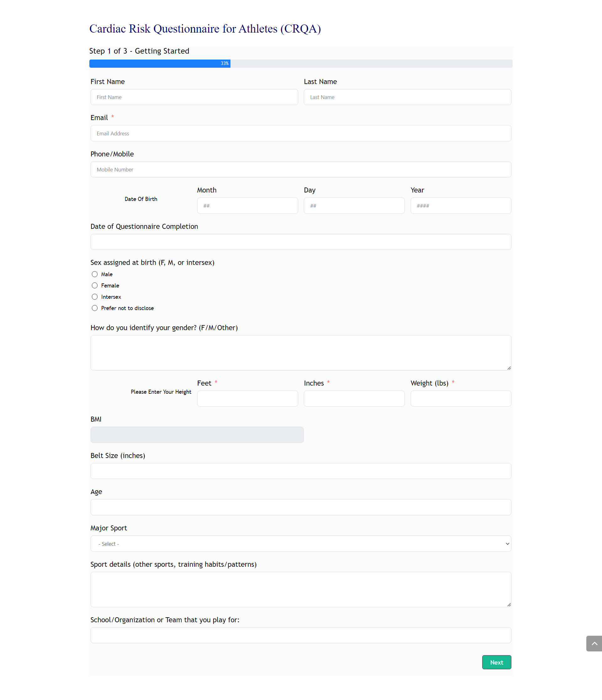Click the scroll-to-top arrow icon

coord(594,643)
